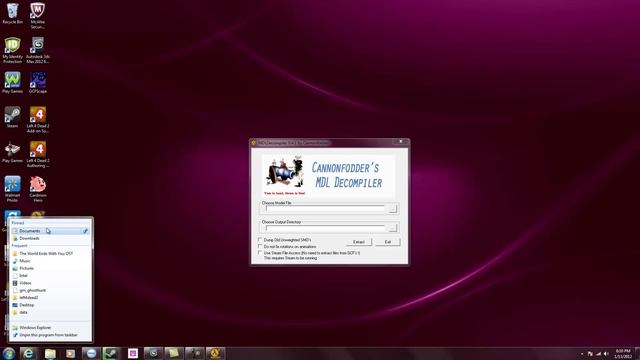Browse for a model file with the ... button
This screenshot has height=360, width=640.
pyautogui.click(x=393, y=209)
